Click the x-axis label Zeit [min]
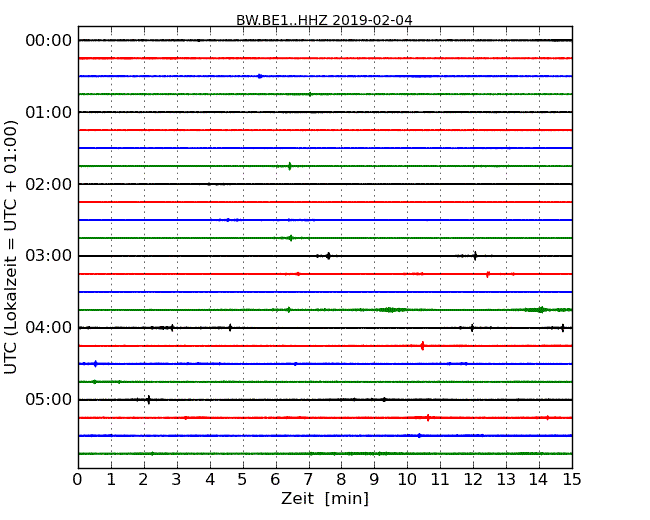The height and width of the screenshot is (520, 650). point(325,498)
